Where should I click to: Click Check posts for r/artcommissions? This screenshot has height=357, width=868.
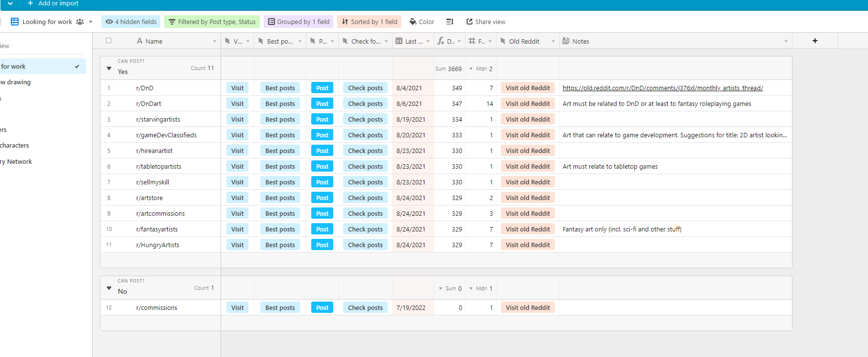pyautogui.click(x=365, y=213)
